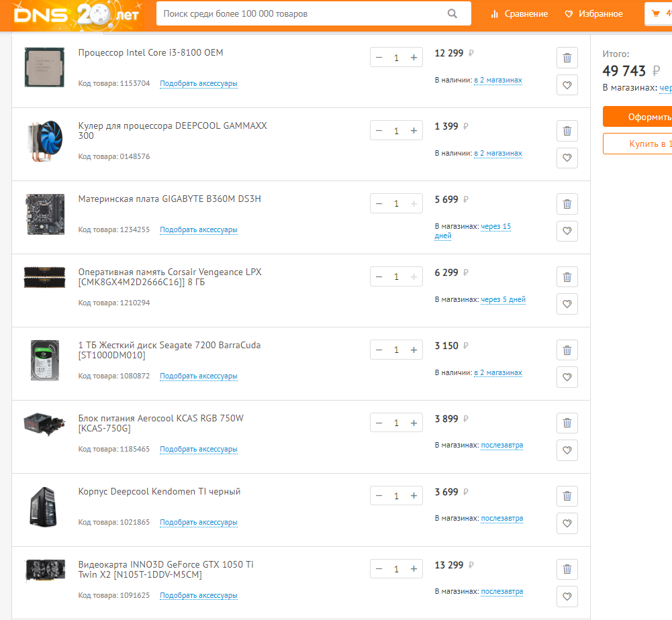Add Deepcool Kendomen case to favorites
This screenshot has height=620, width=672.
pyautogui.click(x=567, y=523)
